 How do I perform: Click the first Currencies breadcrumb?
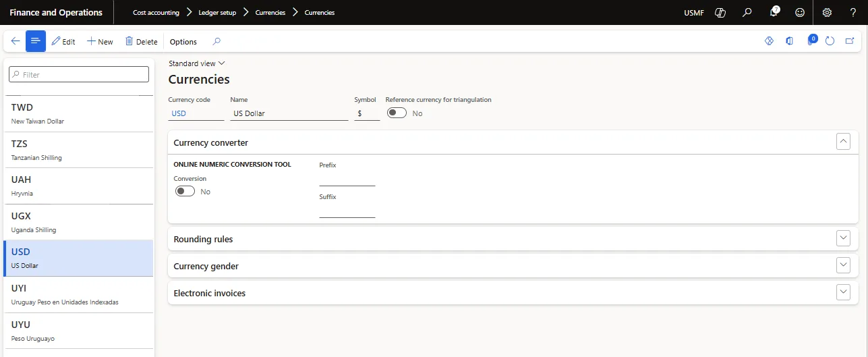click(270, 12)
